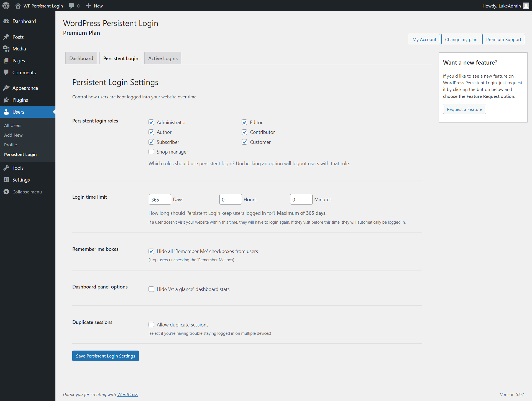Click the Comments icon in sidebar
The height and width of the screenshot is (401, 532).
click(x=6, y=73)
